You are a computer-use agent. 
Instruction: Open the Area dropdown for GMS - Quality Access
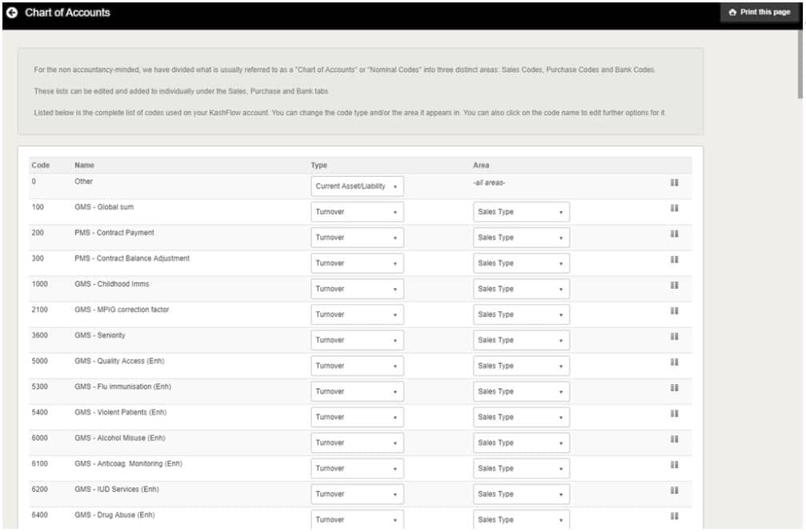(x=521, y=366)
